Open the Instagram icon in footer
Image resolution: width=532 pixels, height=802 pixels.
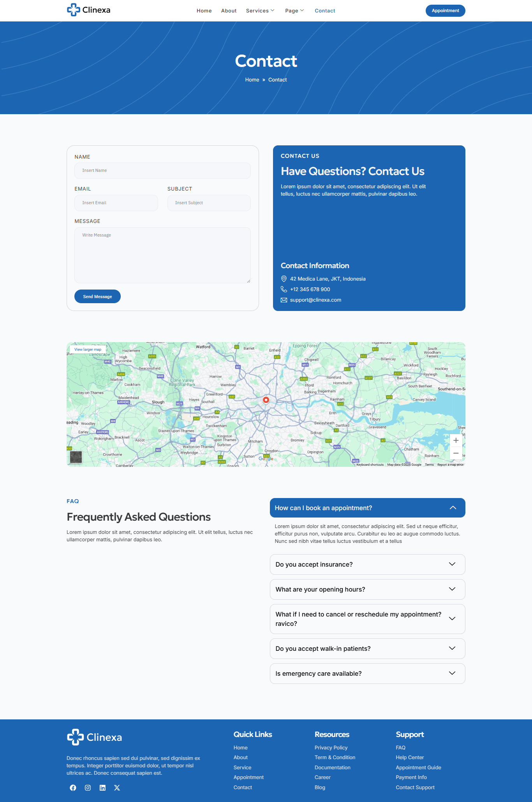tap(88, 788)
